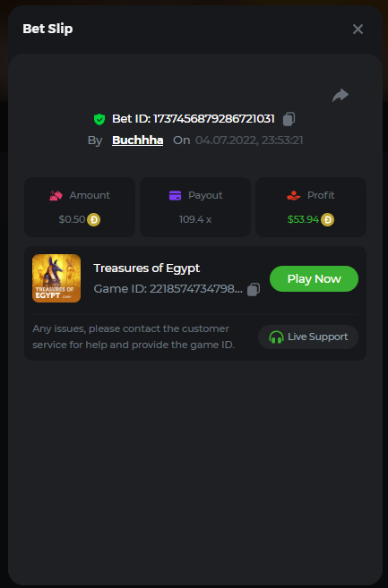Copy the Game ID with clipboard icon

click(254, 289)
